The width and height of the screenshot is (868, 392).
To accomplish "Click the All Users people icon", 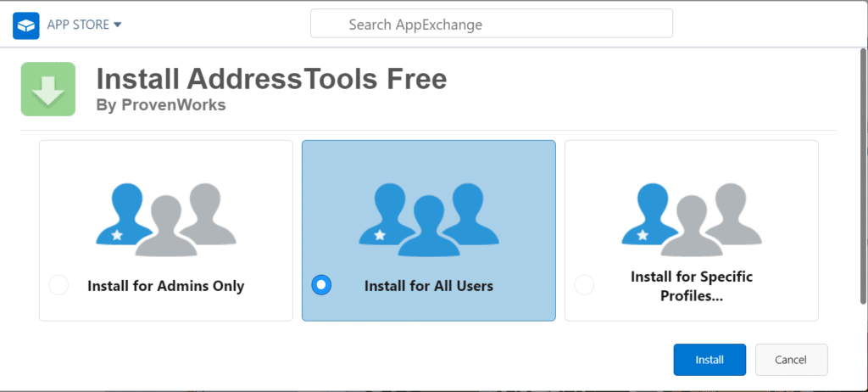I will coord(428,218).
